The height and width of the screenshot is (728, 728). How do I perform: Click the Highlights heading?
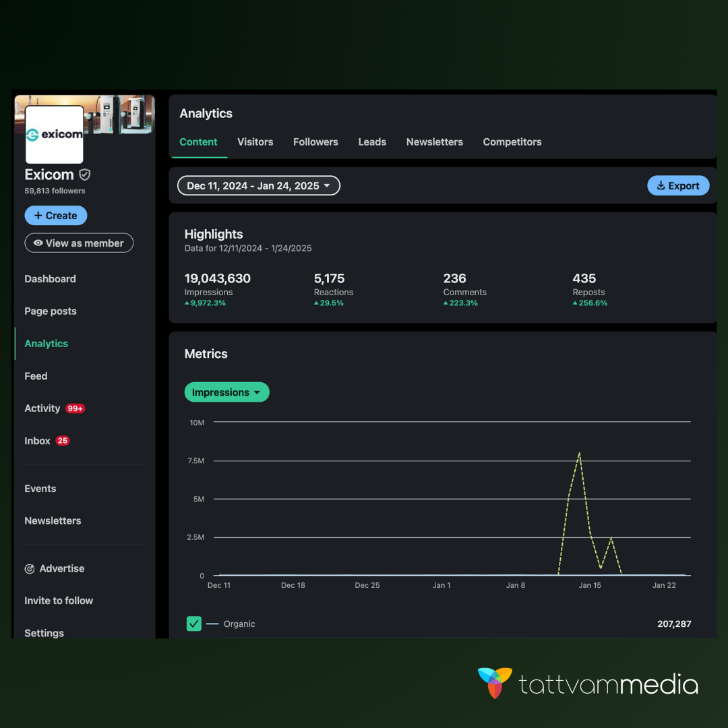coord(214,235)
